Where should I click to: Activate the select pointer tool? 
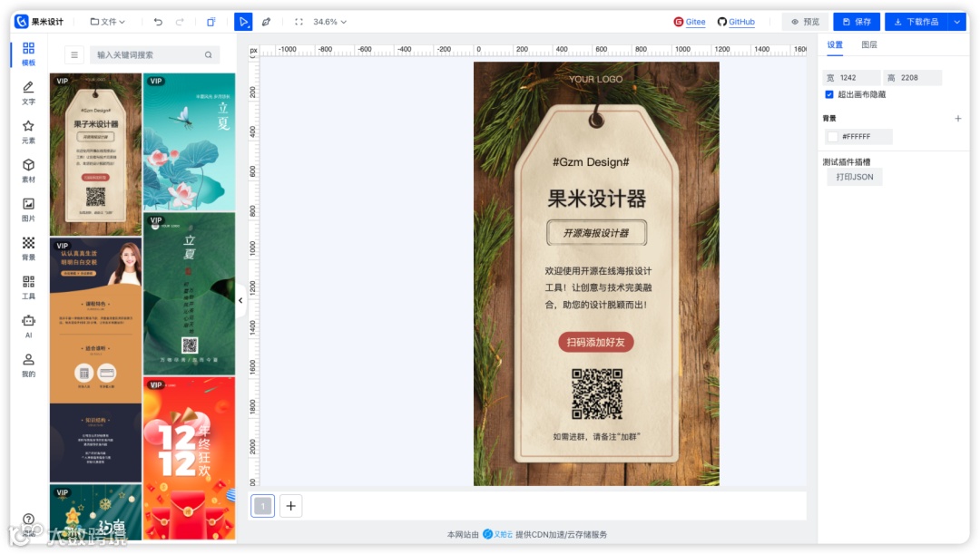243,22
